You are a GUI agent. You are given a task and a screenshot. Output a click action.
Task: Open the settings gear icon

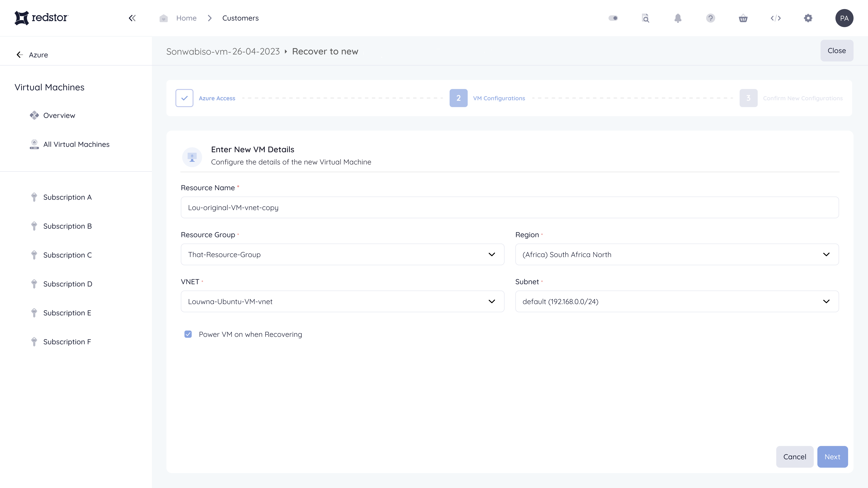pyautogui.click(x=808, y=18)
